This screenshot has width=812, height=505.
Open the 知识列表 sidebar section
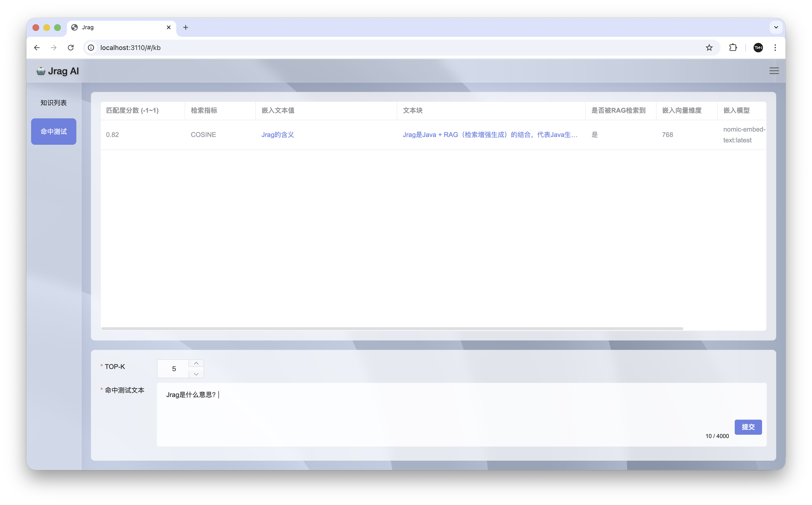click(53, 103)
